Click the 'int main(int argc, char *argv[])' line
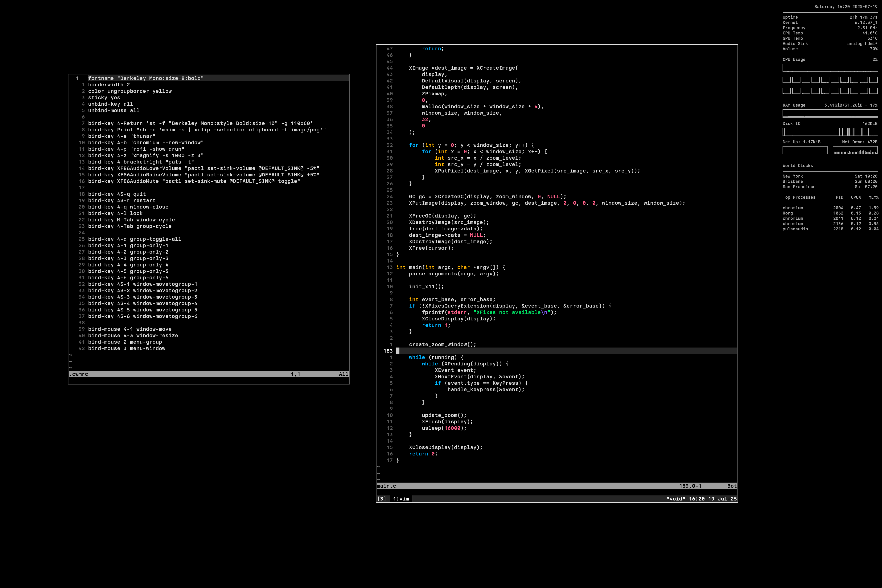This screenshot has width=882, height=588. pos(451,267)
